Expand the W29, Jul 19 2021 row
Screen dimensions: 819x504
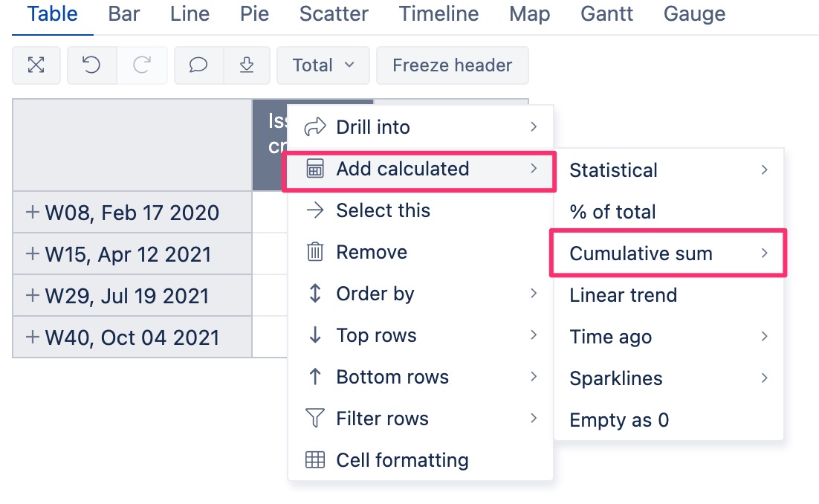[33, 296]
